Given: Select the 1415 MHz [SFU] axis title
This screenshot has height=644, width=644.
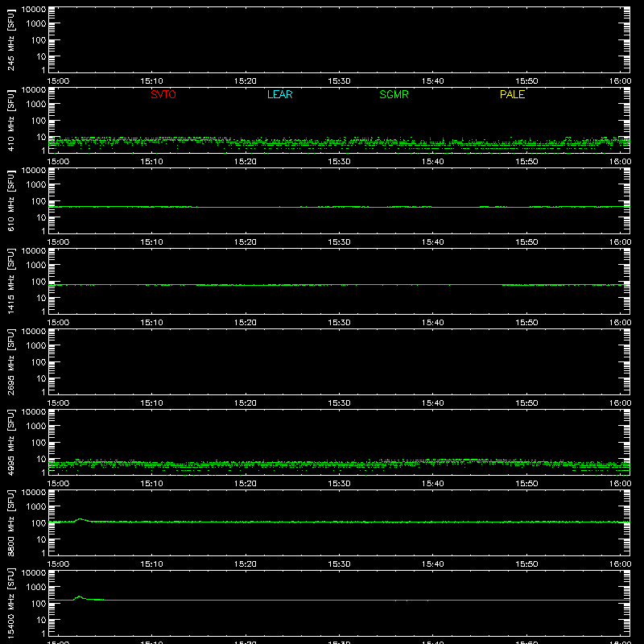Looking at the screenshot, I should [10, 282].
